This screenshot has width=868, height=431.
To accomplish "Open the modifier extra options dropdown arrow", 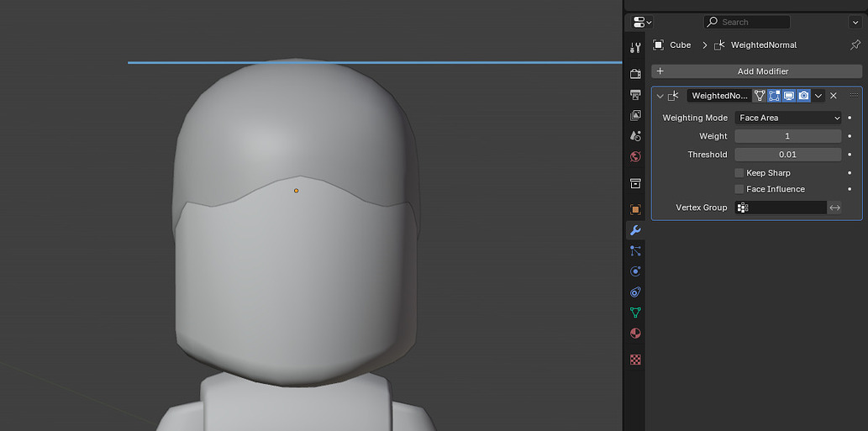I will (818, 96).
